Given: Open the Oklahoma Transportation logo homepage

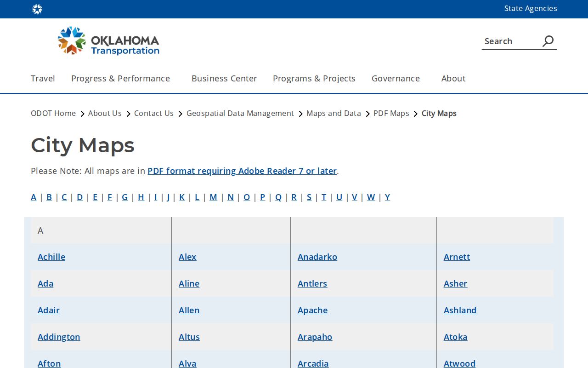Looking at the screenshot, I should click(108, 40).
